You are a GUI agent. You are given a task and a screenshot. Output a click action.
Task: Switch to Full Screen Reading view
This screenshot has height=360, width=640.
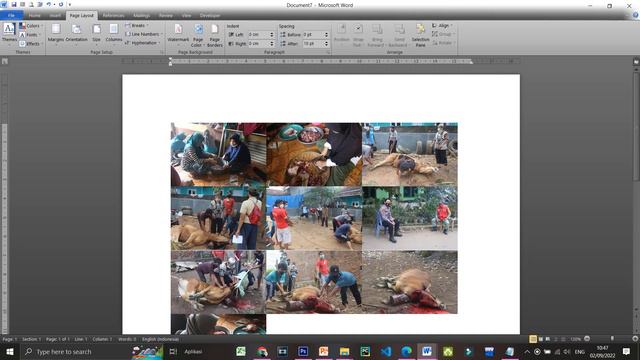(x=540, y=339)
